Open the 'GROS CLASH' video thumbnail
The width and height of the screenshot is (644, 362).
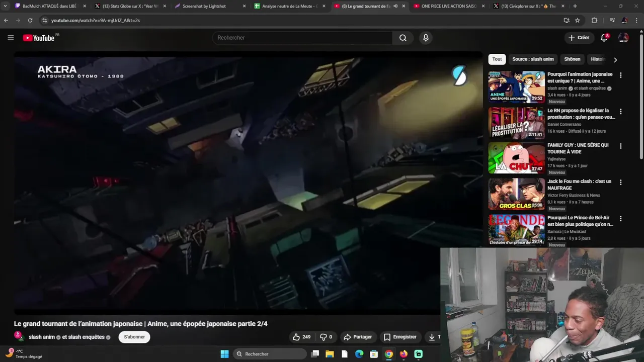(x=516, y=194)
